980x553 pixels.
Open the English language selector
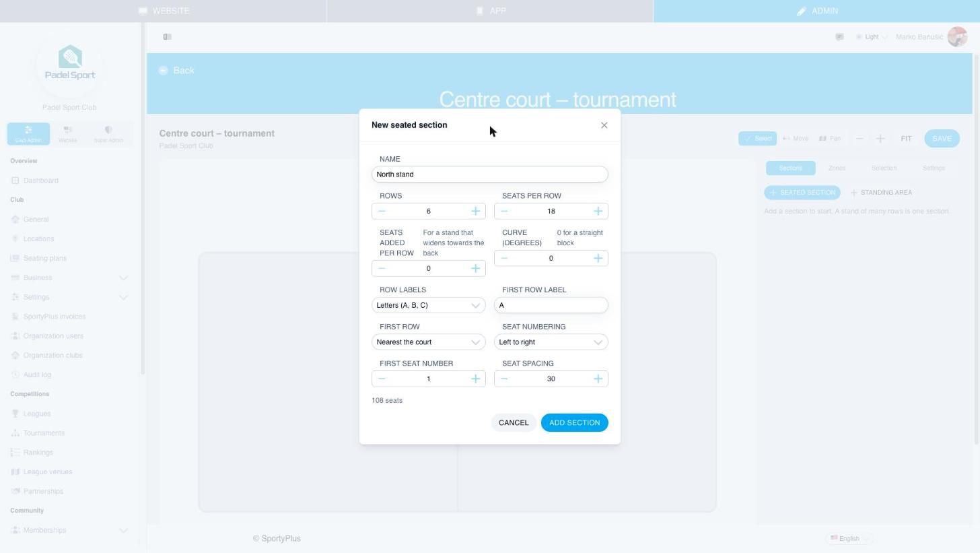click(x=849, y=539)
